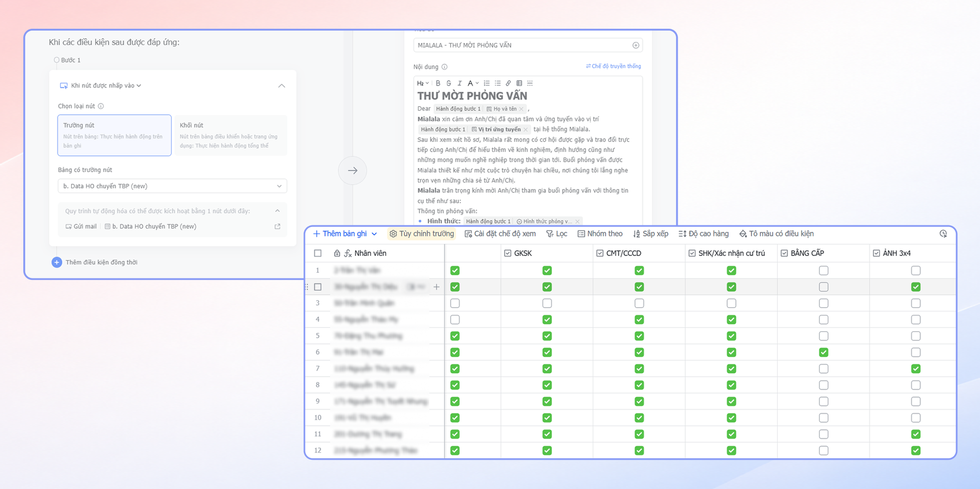Select the Khối nút button type card
The height and width of the screenshot is (489, 980).
click(x=231, y=135)
